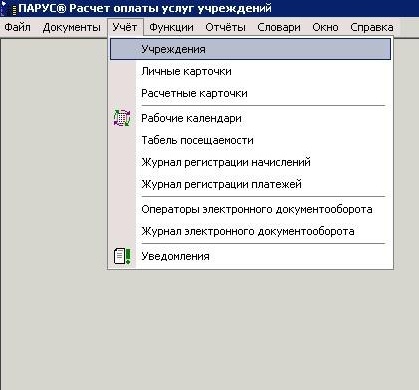Open the Словари menu

tap(279, 27)
